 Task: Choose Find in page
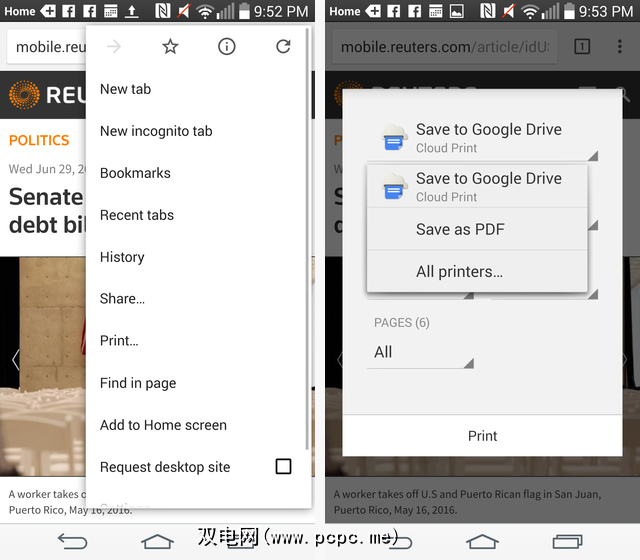click(x=138, y=383)
